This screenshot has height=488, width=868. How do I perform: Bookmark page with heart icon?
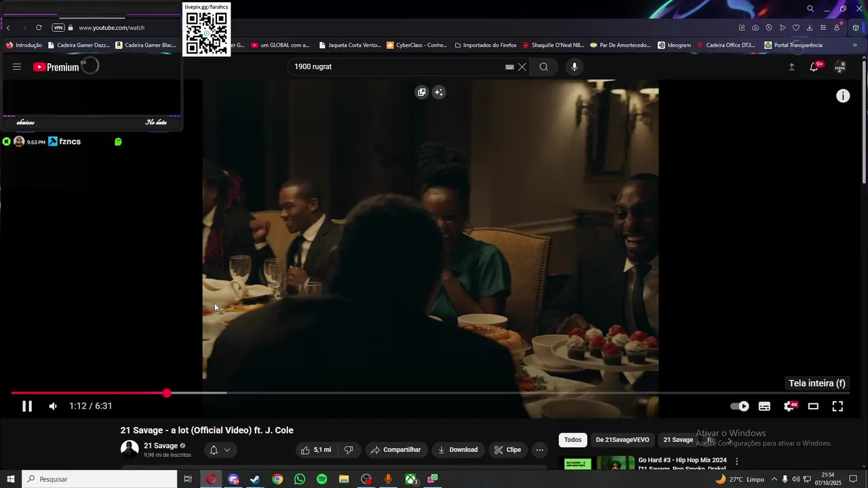pyautogui.click(x=796, y=28)
